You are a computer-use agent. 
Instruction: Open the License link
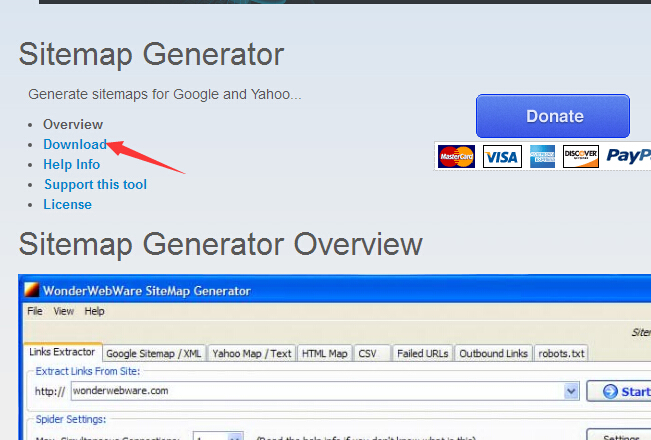(x=67, y=204)
